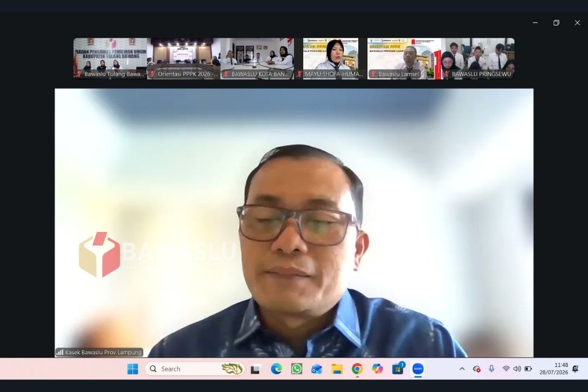
Task: Select the BAWASLU KOTA BAN... participant thumbnail
Action: [x=257, y=58]
